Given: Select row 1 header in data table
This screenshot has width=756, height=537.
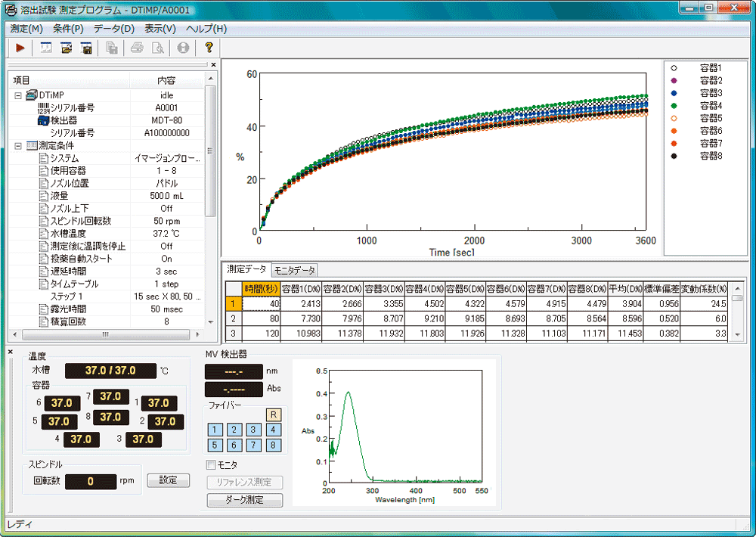Looking at the screenshot, I should pos(234,303).
